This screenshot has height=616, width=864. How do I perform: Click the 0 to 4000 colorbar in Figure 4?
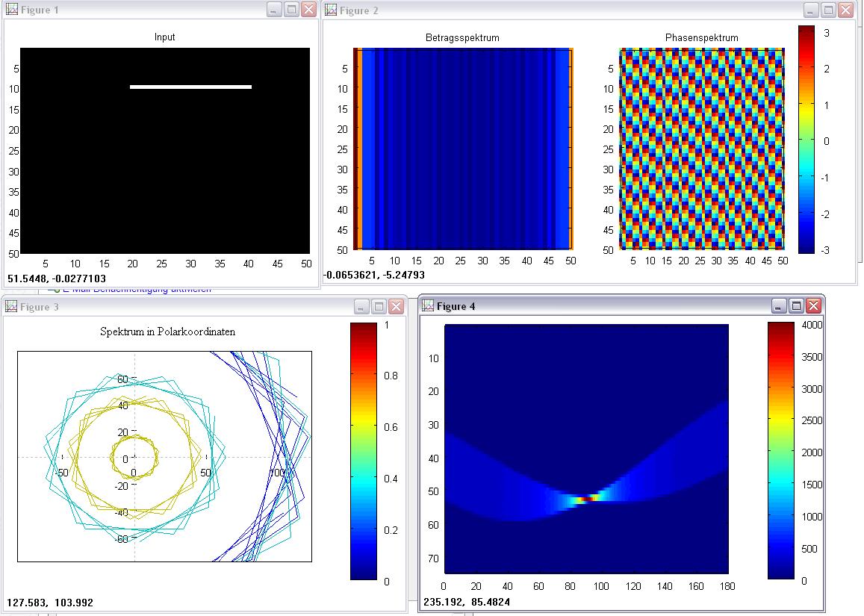point(781,451)
